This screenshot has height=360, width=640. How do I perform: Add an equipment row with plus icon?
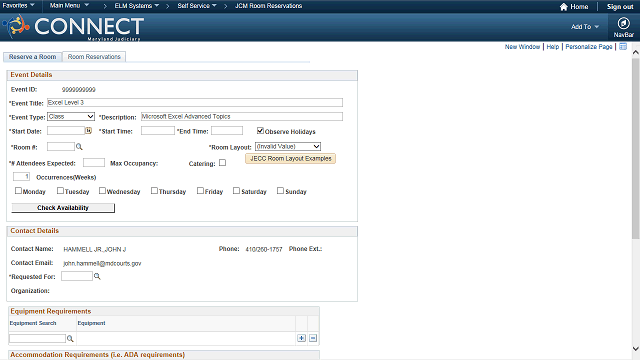click(301, 338)
